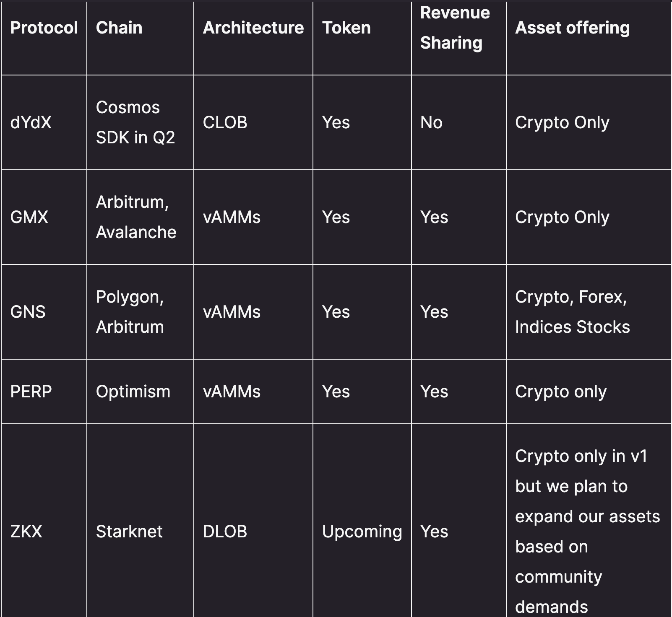672x617 pixels.
Task: Select the Asset offering header
Action: 573,28
